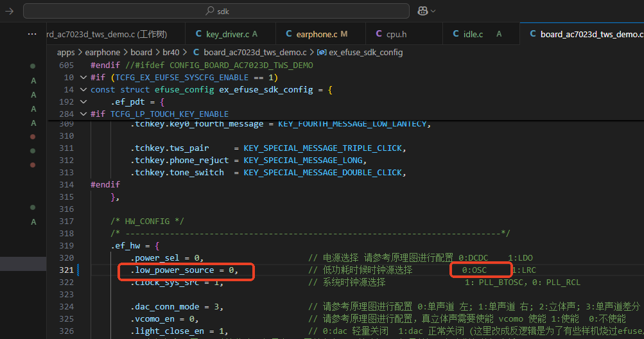Click the .ef_hw = { code line
644x339 pixels.
point(135,246)
